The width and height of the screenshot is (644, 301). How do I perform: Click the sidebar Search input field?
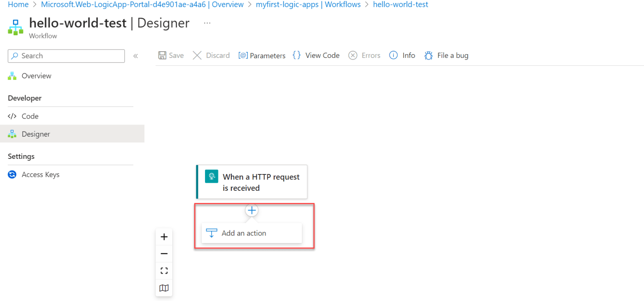pyautogui.click(x=66, y=55)
